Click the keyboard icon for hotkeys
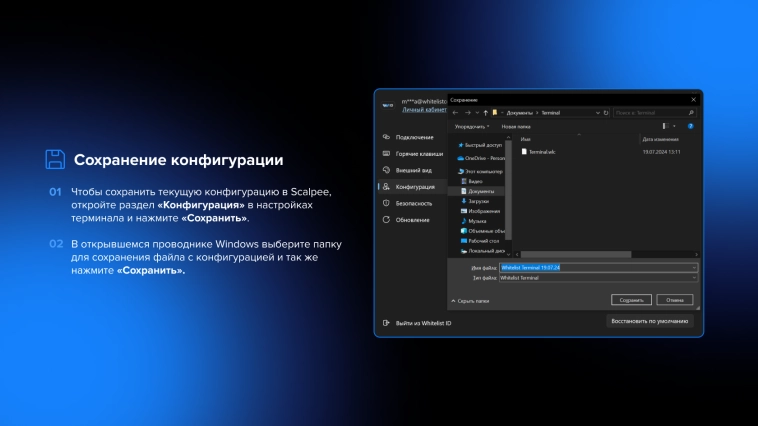 (386, 153)
